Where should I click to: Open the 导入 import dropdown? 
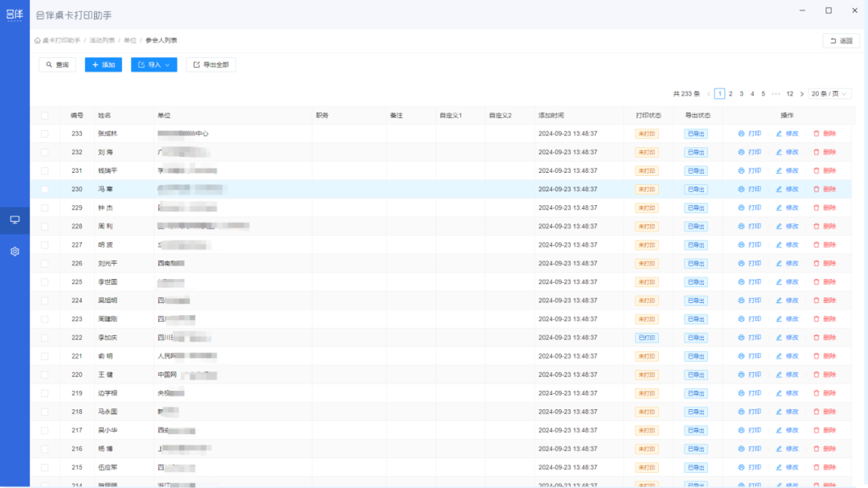pyautogui.click(x=154, y=65)
